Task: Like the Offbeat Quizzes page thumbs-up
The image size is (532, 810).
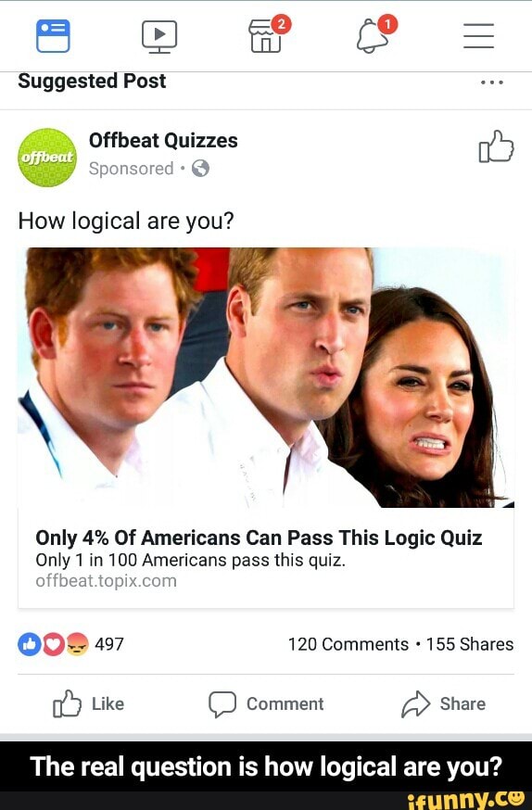Action: click(497, 146)
